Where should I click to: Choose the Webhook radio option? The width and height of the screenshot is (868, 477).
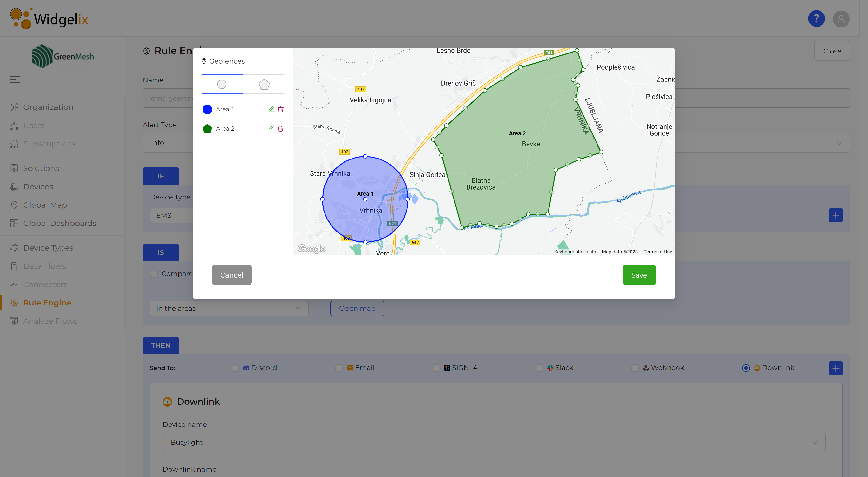tap(635, 368)
